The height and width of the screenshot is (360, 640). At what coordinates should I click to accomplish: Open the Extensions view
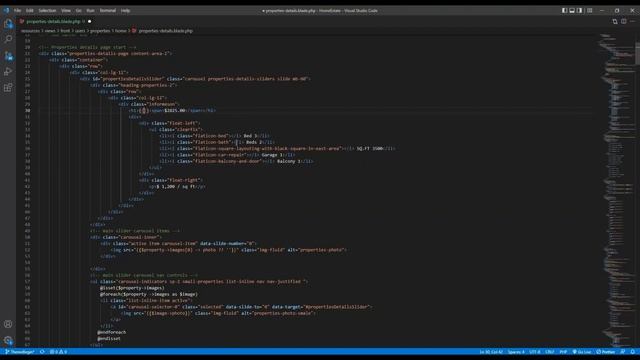tap(8, 88)
